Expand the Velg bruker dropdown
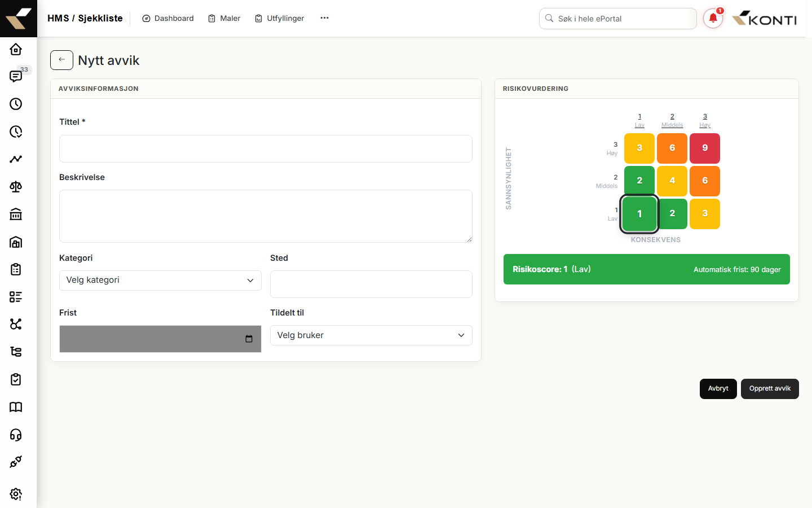This screenshot has width=812, height=508. (371, 335)
